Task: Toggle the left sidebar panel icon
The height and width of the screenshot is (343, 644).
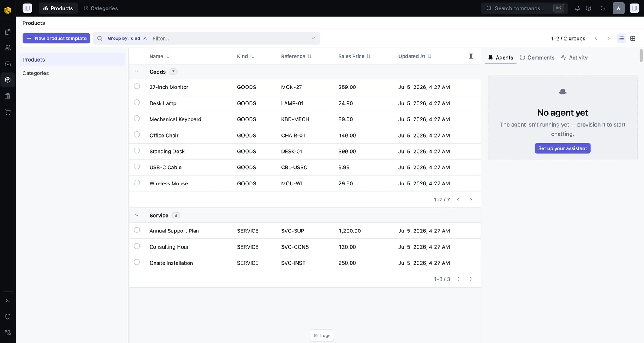Action: (27, 8)
